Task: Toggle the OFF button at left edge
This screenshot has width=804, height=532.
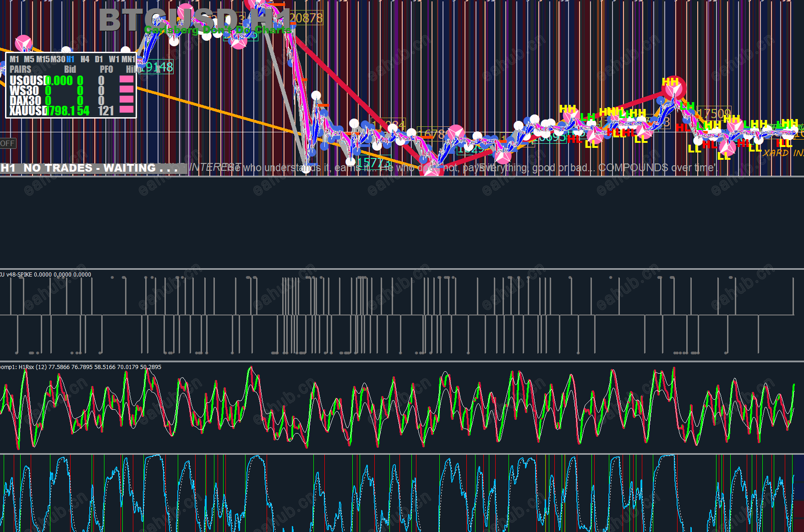Action: click(x=8, y=143)
